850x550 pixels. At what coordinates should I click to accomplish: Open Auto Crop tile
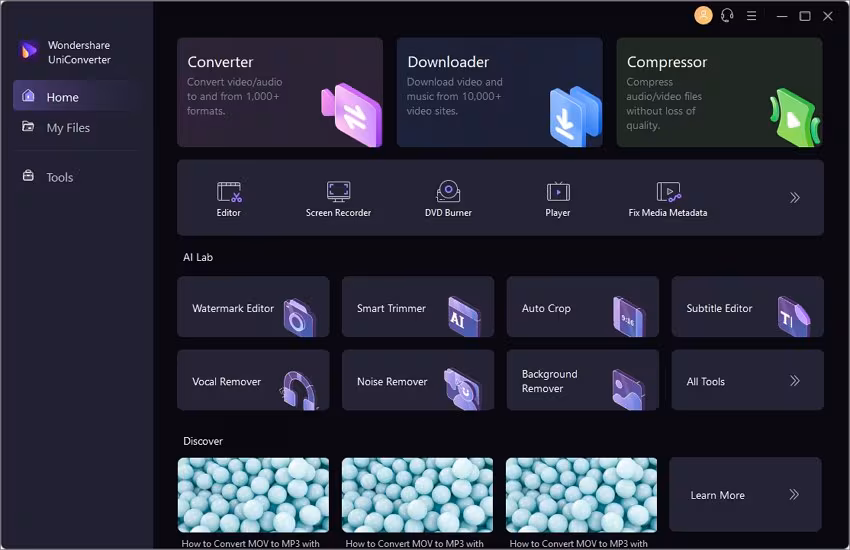[x=583, y=307]
